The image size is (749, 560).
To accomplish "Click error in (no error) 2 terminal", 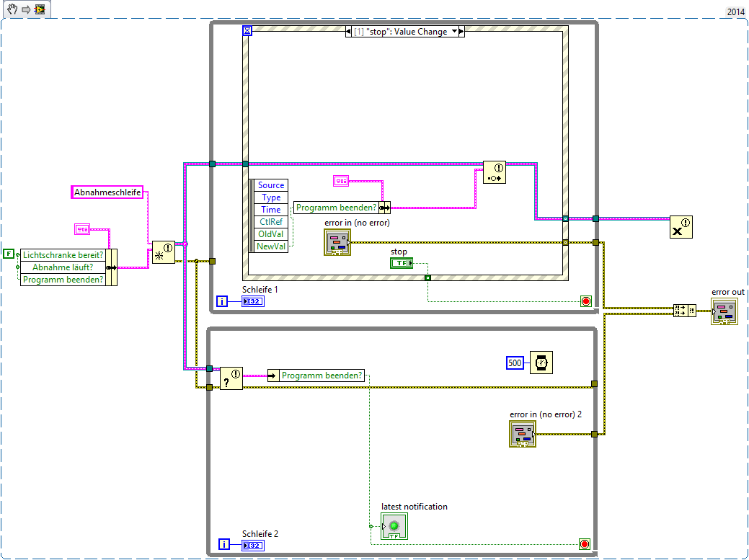I will pos(523,434).
